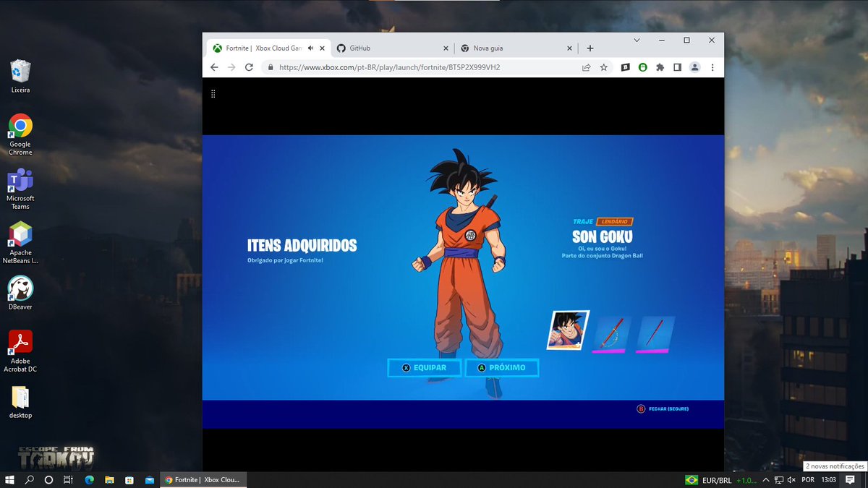Viewport: 868px width, 488px height.
Task: Open a new browser tab
Action: [x=590, y=48]
